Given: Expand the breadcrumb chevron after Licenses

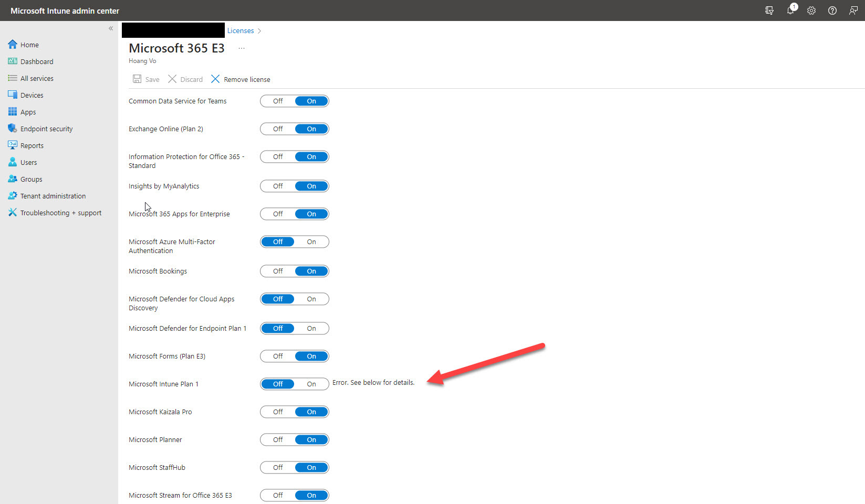Looking at the screenshot, I should (259, 30).
